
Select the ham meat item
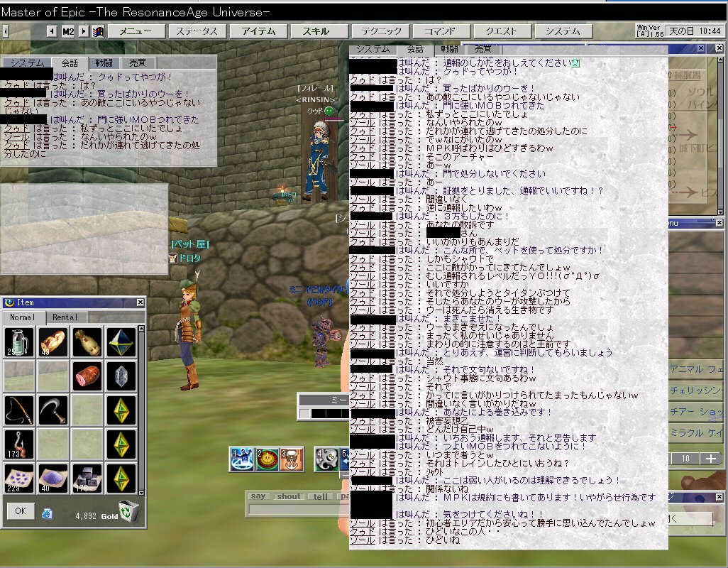click(87, 376)
